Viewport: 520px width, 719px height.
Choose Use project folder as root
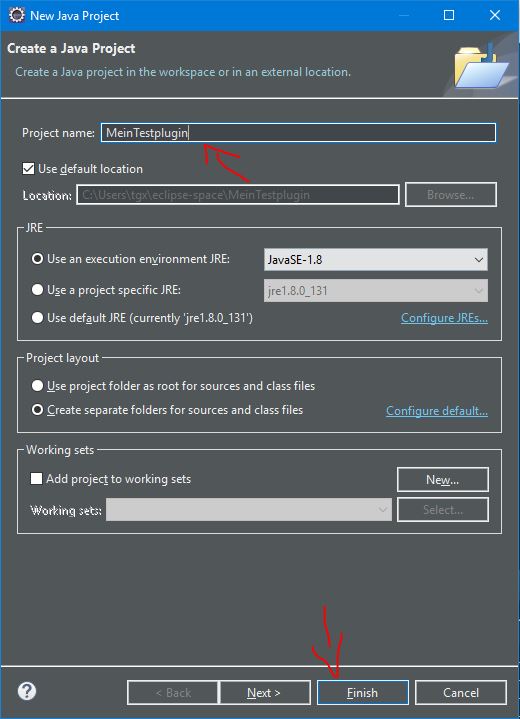click(x=37, y=386)
